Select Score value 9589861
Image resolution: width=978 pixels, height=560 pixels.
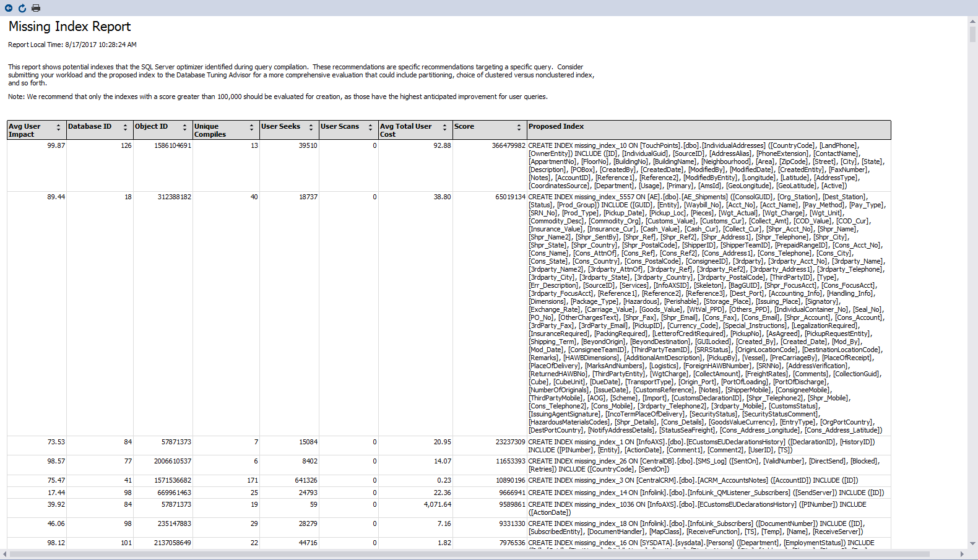coord(513,504)
